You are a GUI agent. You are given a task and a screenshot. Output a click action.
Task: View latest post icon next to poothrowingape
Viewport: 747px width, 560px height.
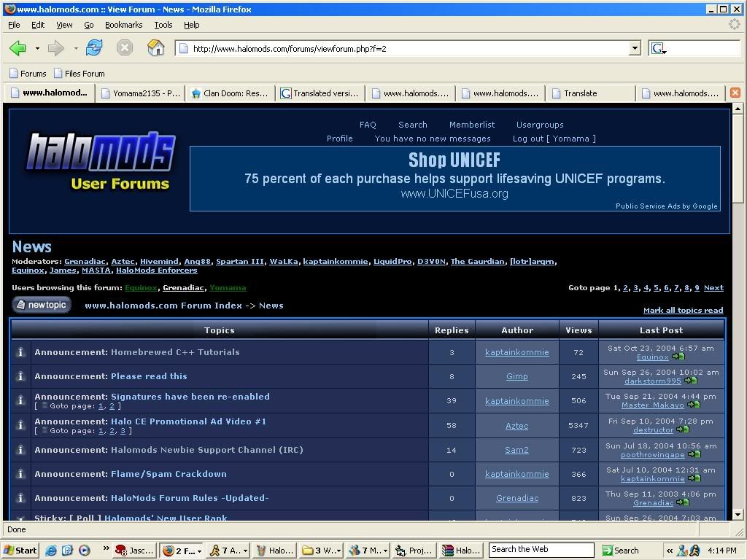[x=694, y=454]
